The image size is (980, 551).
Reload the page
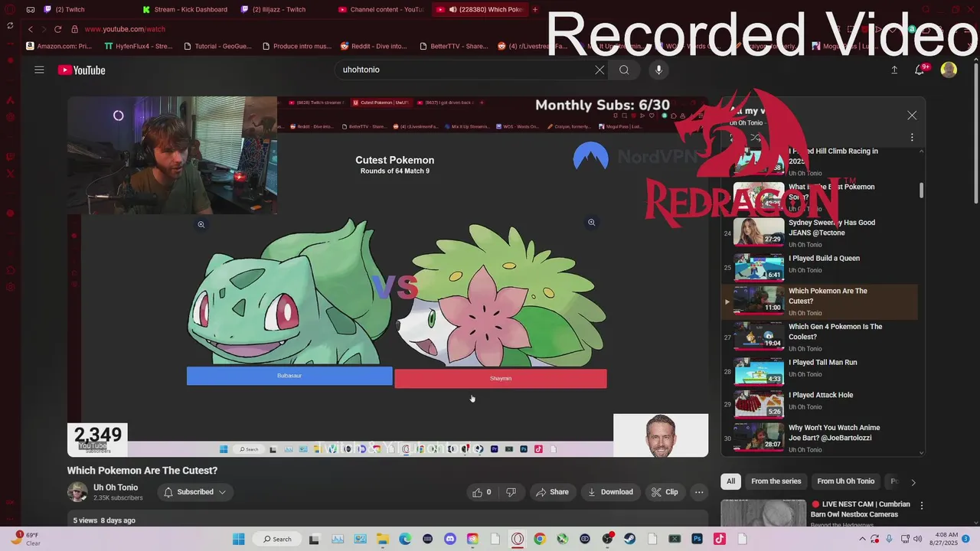coord(57,29)
